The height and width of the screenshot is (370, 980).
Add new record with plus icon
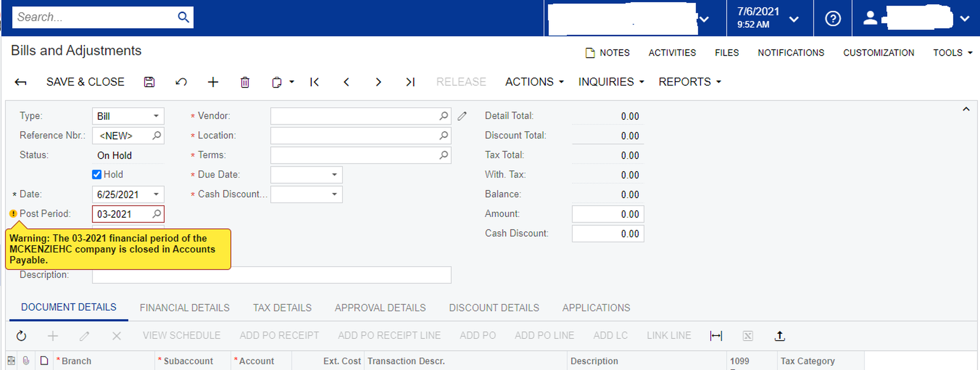coord(213,82)
